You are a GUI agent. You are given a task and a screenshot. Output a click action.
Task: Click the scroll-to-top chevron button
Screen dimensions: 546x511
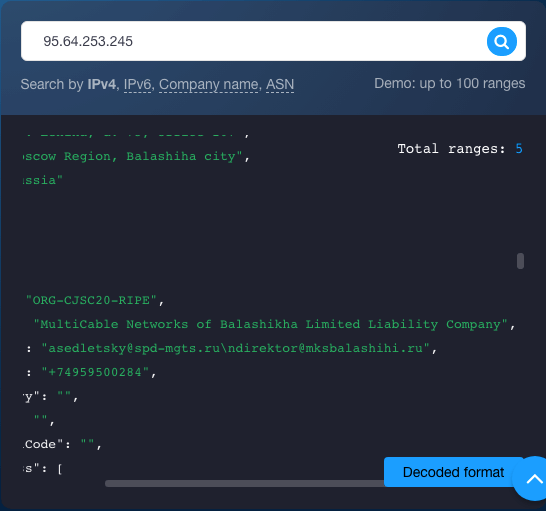[x=533, y=479]
